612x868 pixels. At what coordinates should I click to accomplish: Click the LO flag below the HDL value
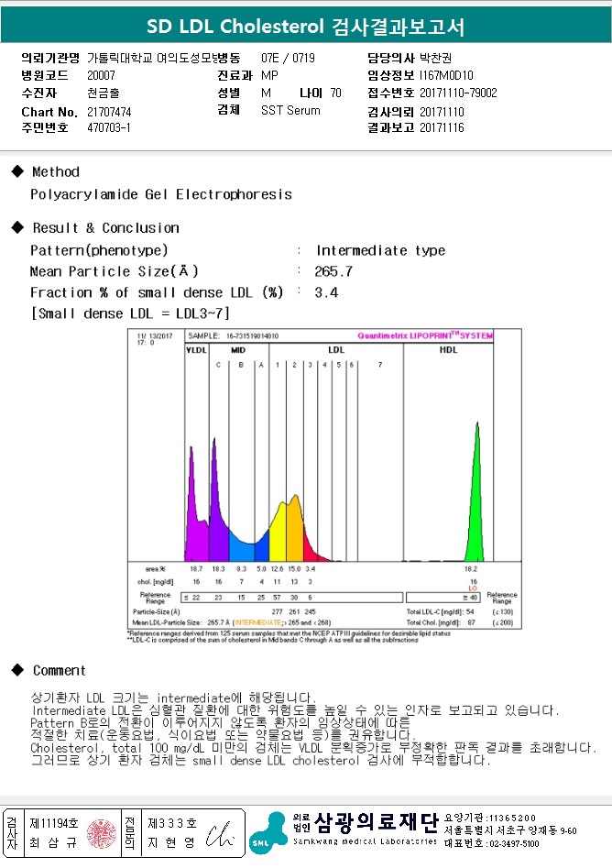tap(473, 588)
